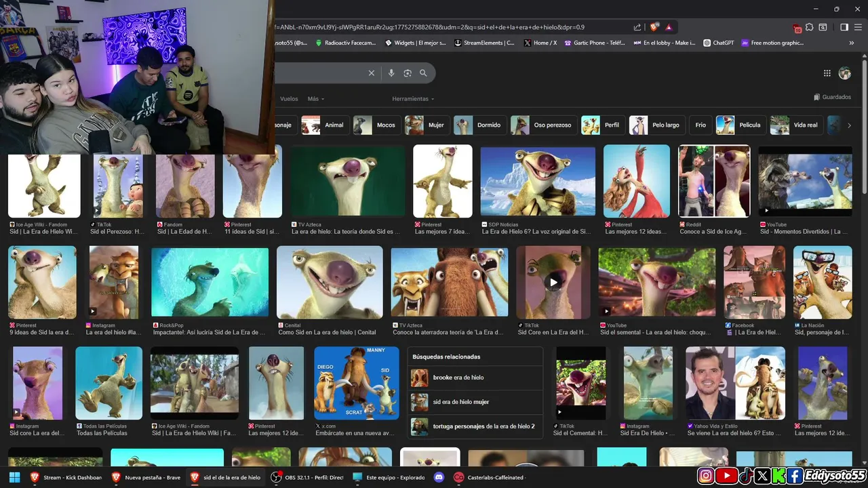
Task: Open the Google account profile avatar
Action: click(845, 73)
